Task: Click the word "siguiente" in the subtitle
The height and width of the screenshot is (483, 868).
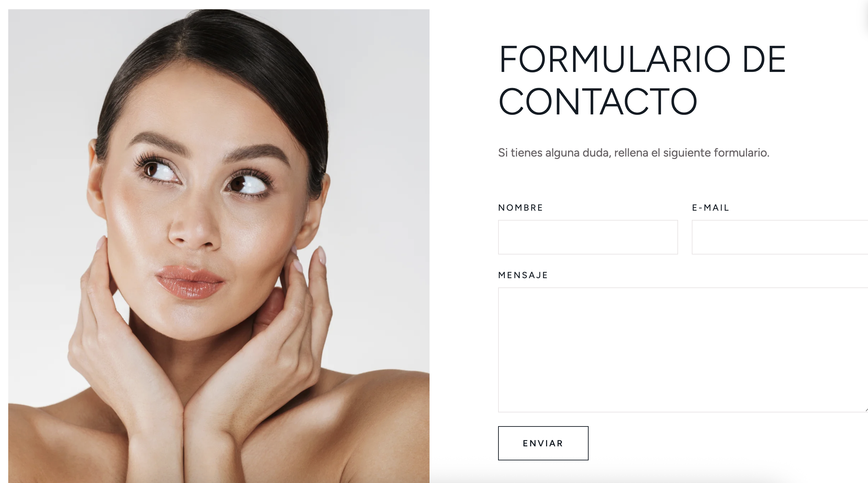Action: [687, 153]
